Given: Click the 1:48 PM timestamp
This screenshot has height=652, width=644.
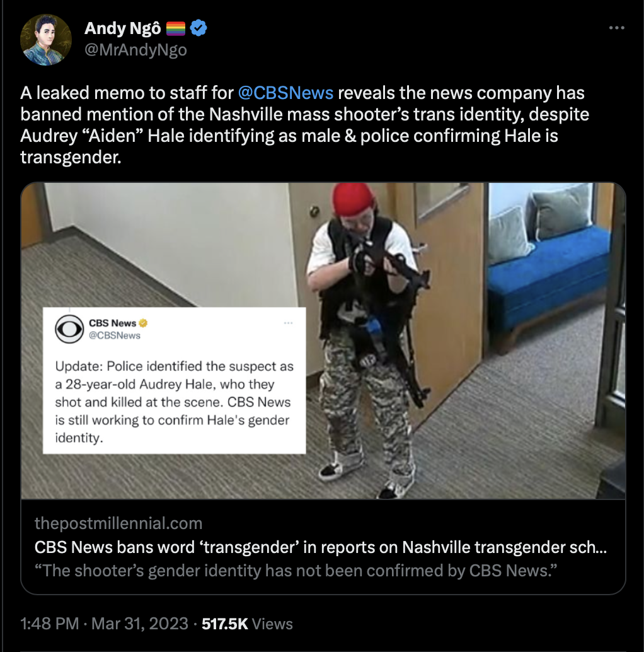Looking at the screenshot, I should tap(49, 624).
